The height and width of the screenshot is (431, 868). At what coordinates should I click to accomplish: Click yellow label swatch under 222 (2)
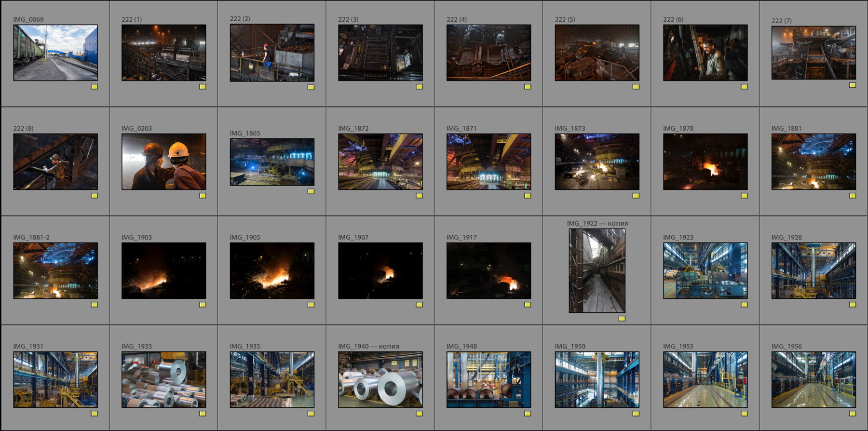[x=311, y=87]
